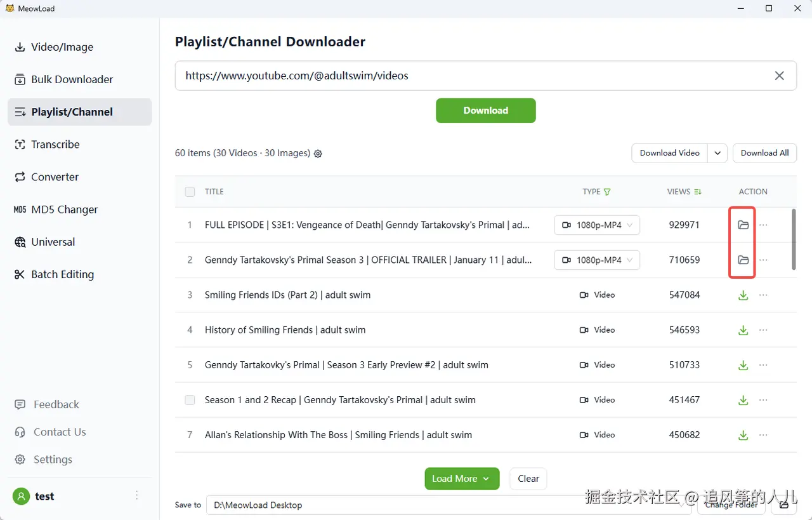Tick the select-all checkbox in table header
Viewport: 812px width, 520px height.
[190, 192]
